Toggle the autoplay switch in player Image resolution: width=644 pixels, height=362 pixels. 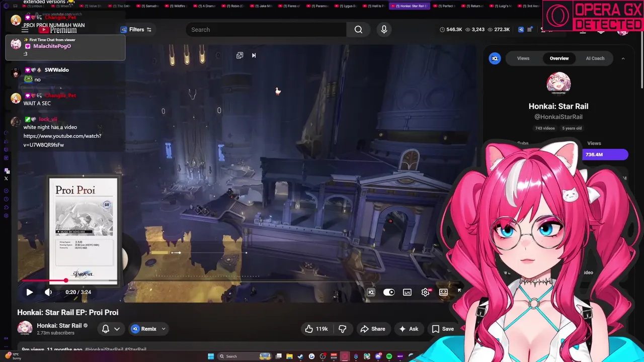pyautogui.click(x=389, y=292)
